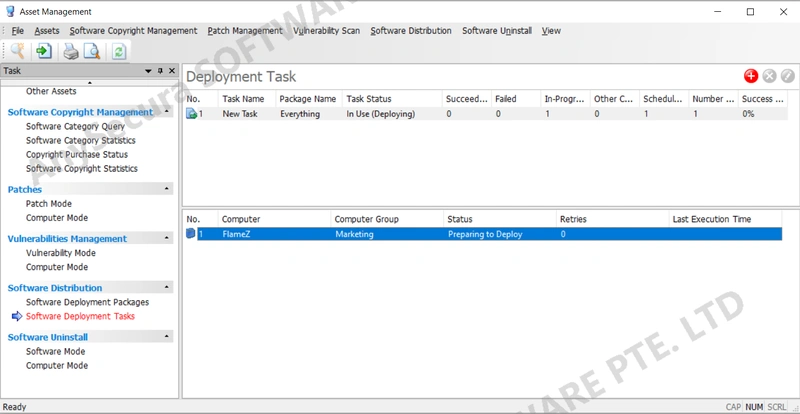Image resolution: width=800 pixels, height=414 pixels.
Task: Open the search wizard magnifier tool
Action: click(x=18, y=51)
